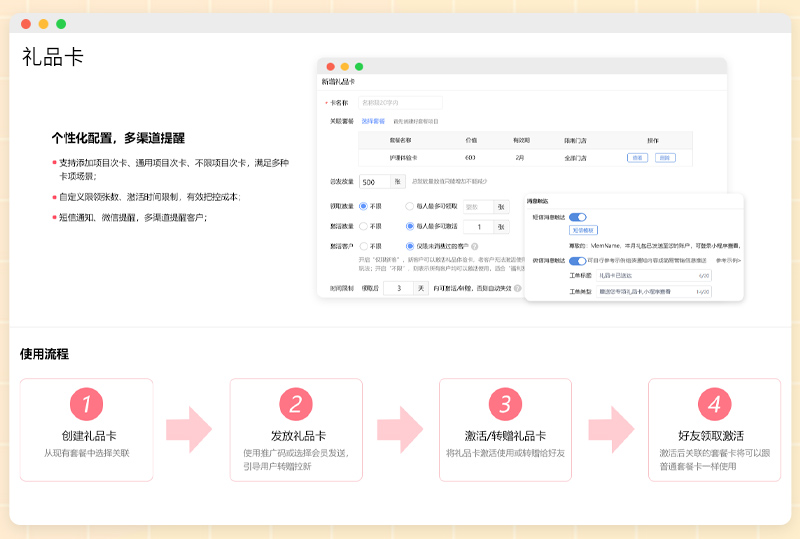The height and width of the screenshot is (539, 800).
Task: Close the outer window with red dot
Action: coord(26,23)
